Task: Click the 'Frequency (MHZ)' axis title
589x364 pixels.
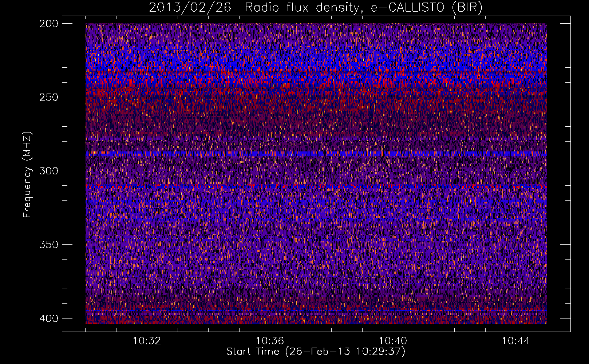Action: click(x=27, y=174)
